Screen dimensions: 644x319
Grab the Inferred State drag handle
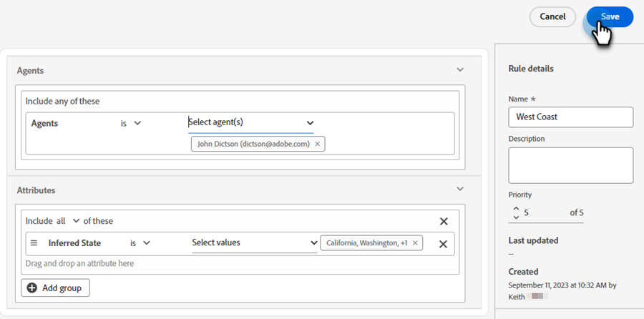pyautogui.click(x=34, y=243)
